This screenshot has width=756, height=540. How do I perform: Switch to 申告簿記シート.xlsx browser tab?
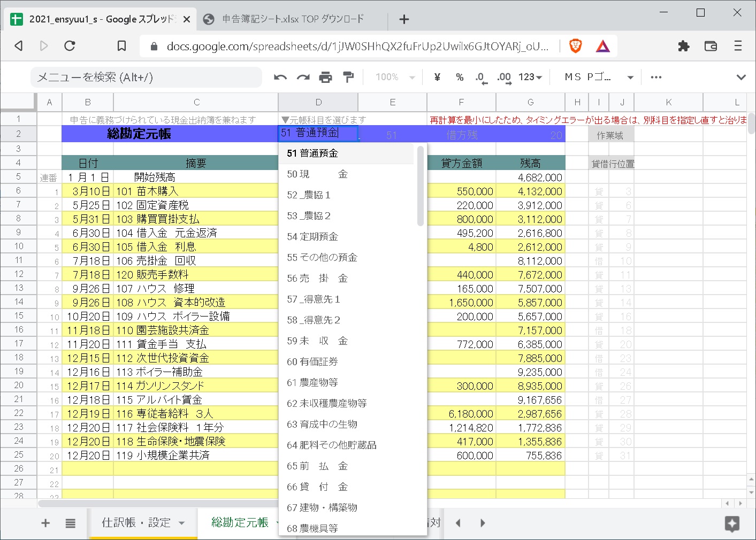click(293, 19)
